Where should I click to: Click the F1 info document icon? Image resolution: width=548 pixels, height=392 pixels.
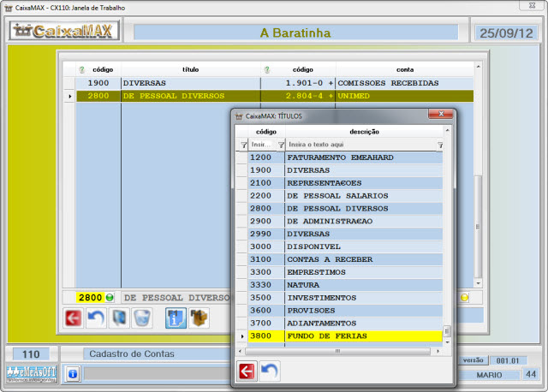click(x=176, y=319)
